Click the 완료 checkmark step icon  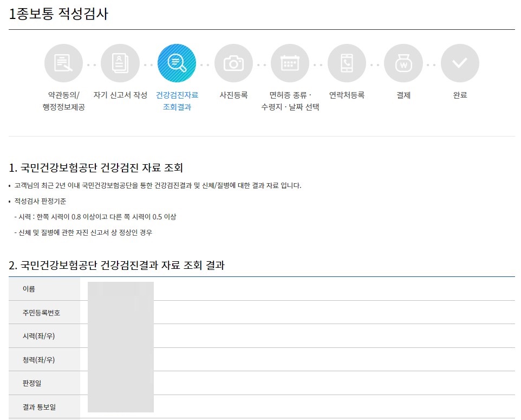click(460, 62)
